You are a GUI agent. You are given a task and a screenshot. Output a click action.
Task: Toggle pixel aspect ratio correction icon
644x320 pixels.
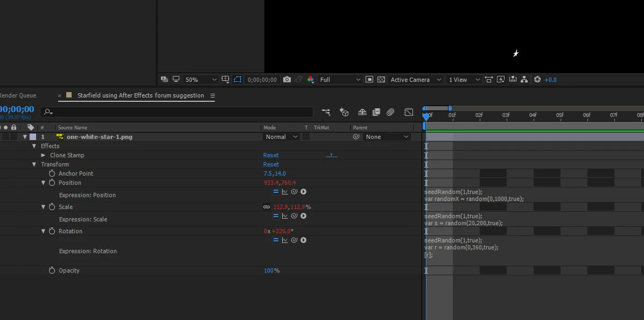489,79
